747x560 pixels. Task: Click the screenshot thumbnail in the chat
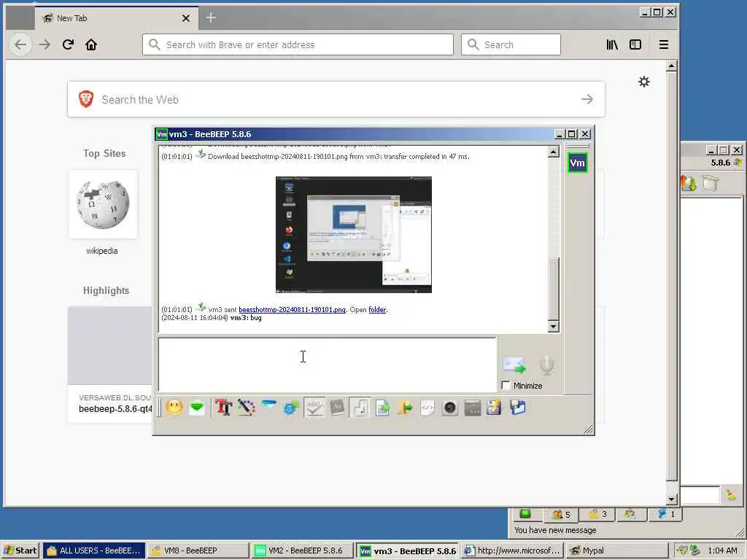[x=354, y=235]
